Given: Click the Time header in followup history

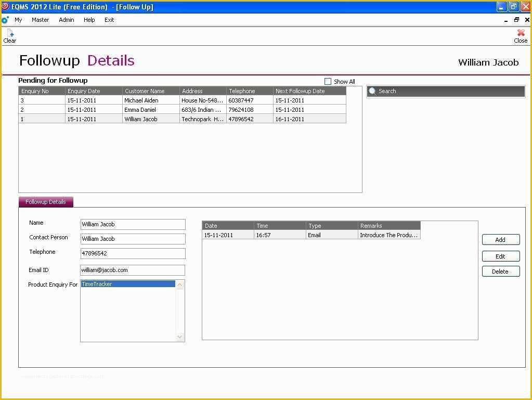Looking at the screenshot, I should [x=280, y=226].
